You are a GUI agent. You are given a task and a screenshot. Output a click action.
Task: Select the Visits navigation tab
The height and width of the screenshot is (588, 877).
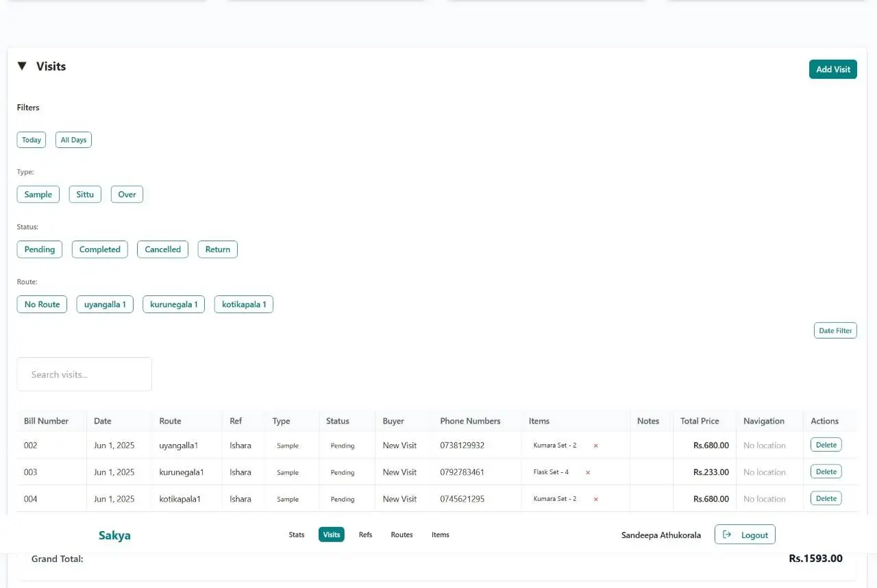332,535
